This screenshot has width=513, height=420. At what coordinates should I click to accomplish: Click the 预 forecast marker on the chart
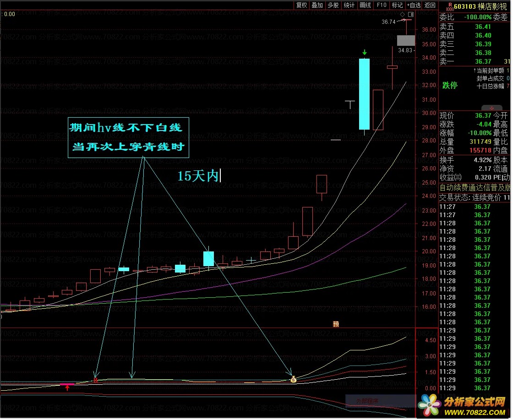[336, 324]
